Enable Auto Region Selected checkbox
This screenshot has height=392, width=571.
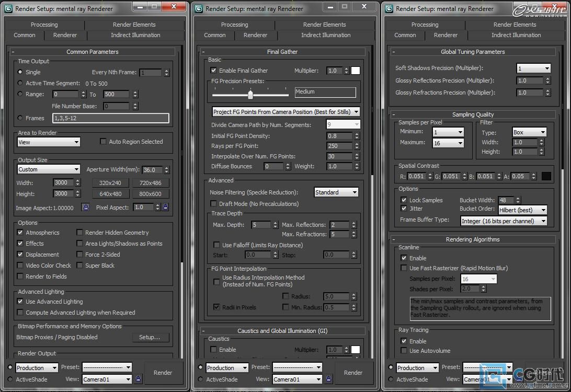click(103, 141)
